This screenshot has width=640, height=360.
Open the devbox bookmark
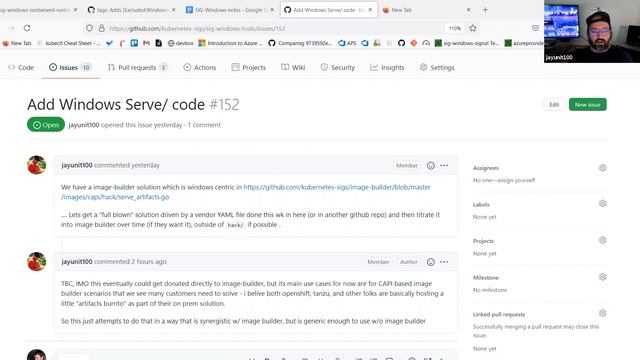pos(180,43)
